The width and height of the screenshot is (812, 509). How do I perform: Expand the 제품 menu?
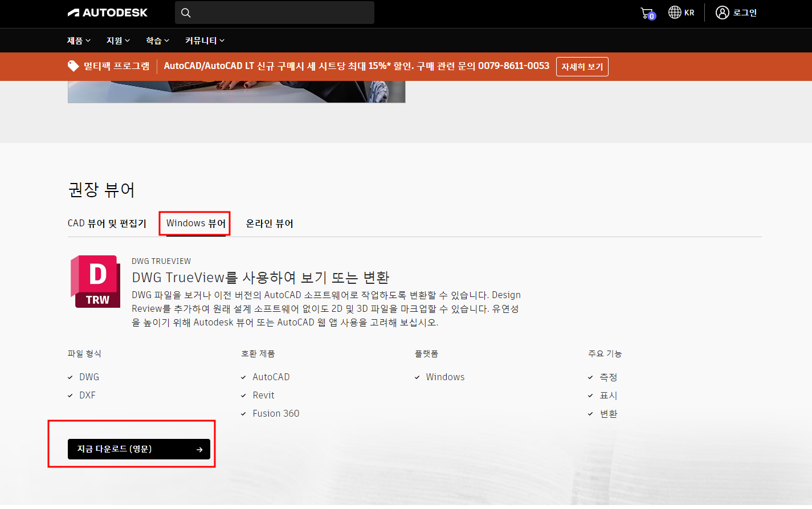(x=79, y=40)
